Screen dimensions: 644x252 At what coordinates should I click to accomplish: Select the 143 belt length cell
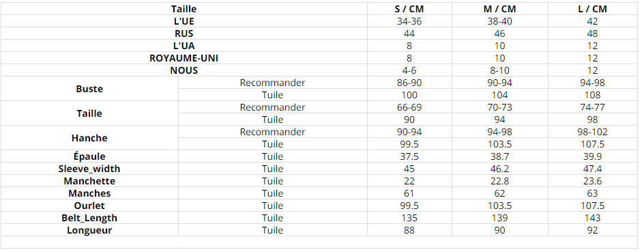[x=592, y=219]
